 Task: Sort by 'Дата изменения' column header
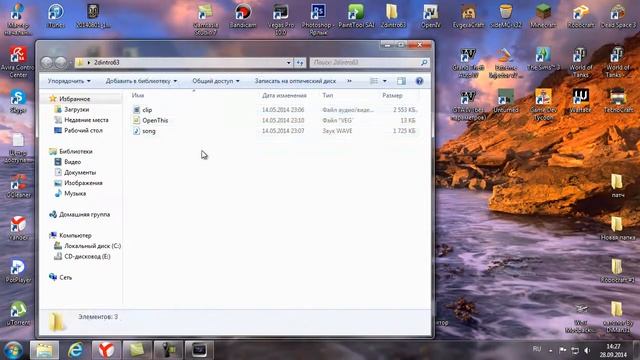tap(284, 95)
